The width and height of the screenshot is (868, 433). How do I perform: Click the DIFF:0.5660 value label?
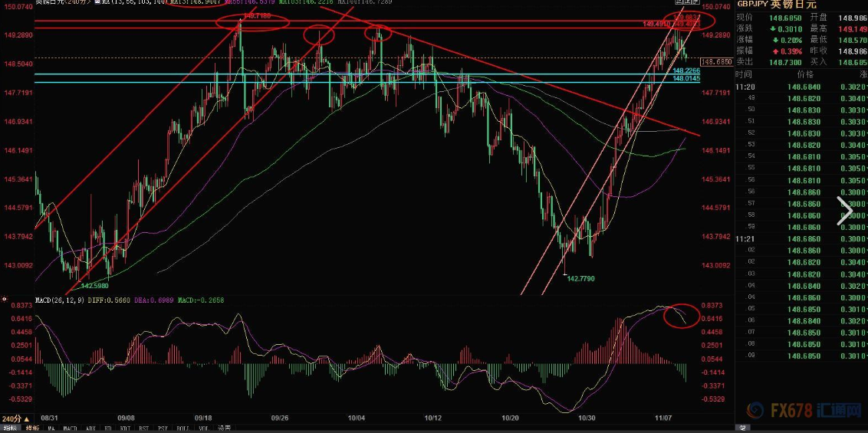coord(110,300)
